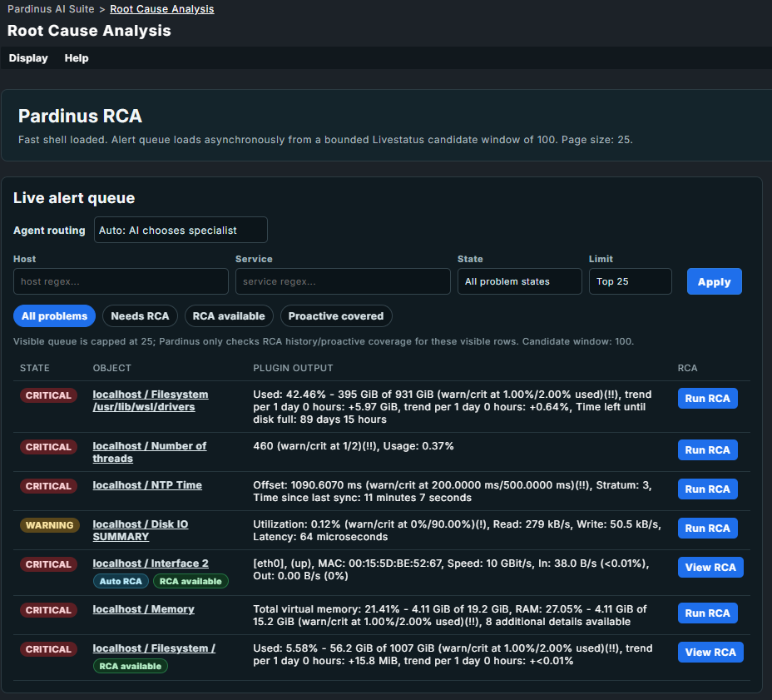772x700 pixels.
Task: Click the CRITICAL badge for Interface 2
Action: (x=48, y=564)
